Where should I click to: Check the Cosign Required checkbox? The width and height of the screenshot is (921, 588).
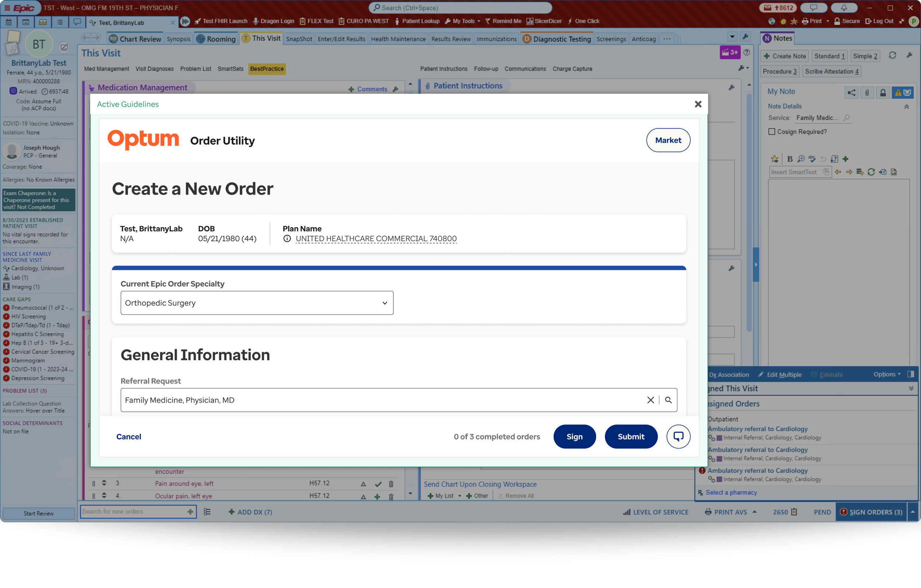(771, 132)
